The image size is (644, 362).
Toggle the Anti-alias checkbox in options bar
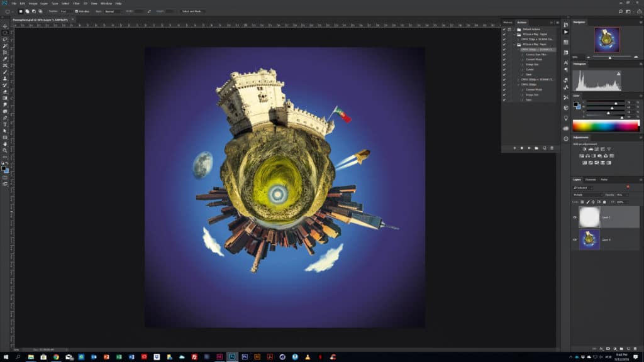pyautogui.click(x=77, y=11)
